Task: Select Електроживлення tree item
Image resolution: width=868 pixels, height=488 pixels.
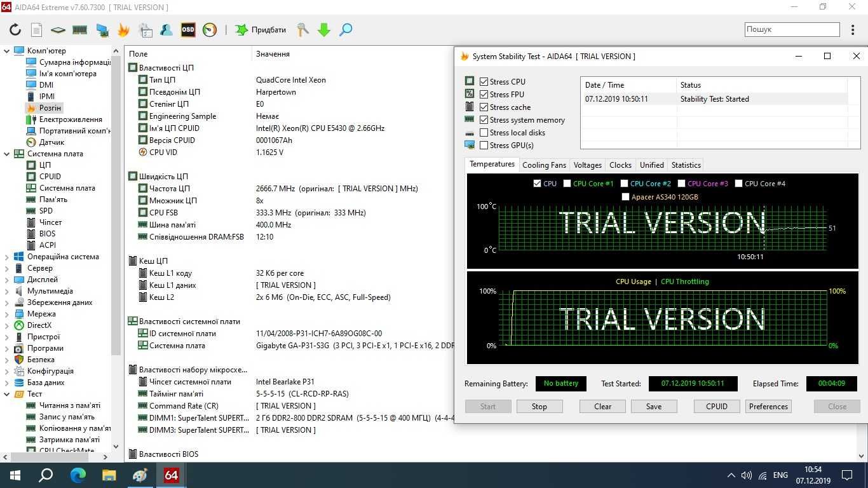Action: 71,119
